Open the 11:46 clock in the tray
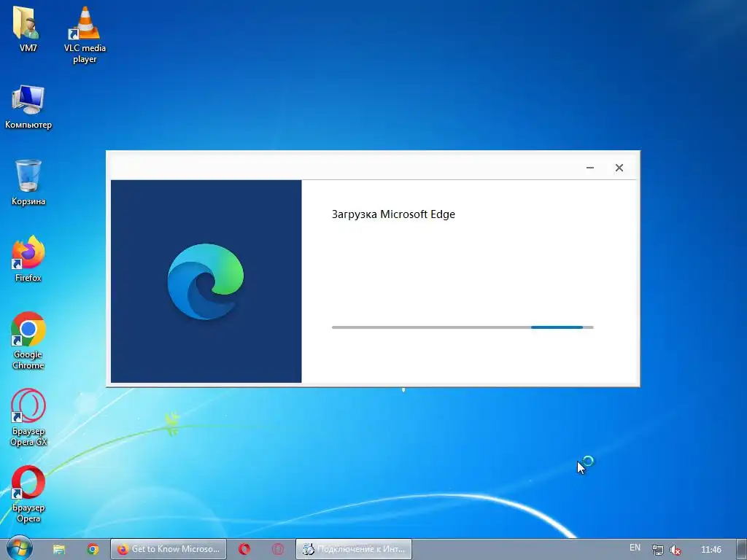The height and width of the screenshot is (560, 747). 711,550
